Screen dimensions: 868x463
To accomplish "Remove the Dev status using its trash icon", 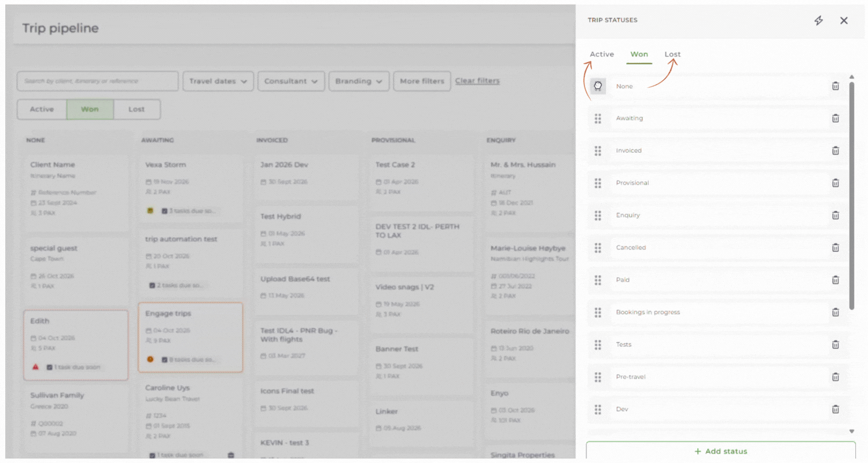I will point(836,409).
